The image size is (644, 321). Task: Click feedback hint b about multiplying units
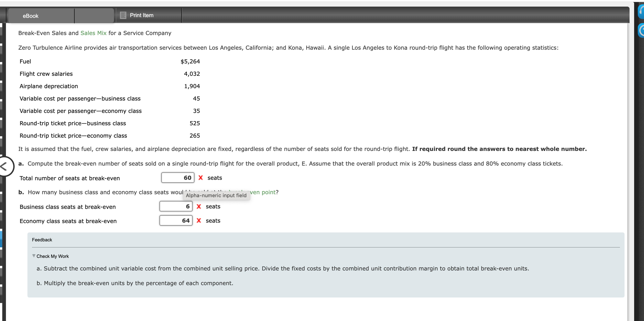coord(135,283)
